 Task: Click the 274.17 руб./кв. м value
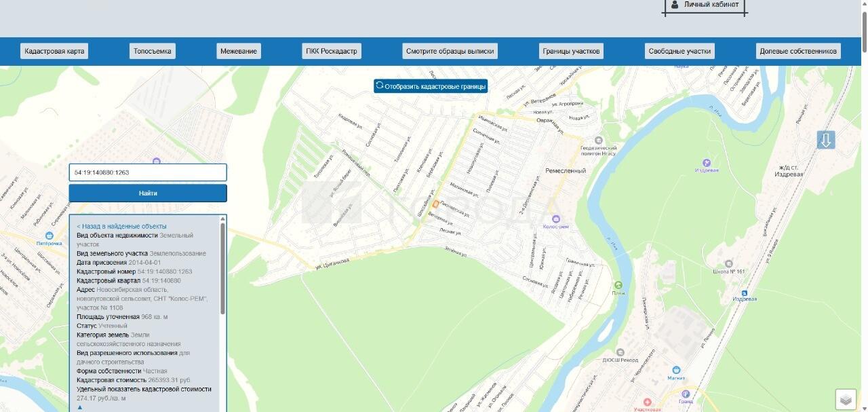tap(101, 398)
